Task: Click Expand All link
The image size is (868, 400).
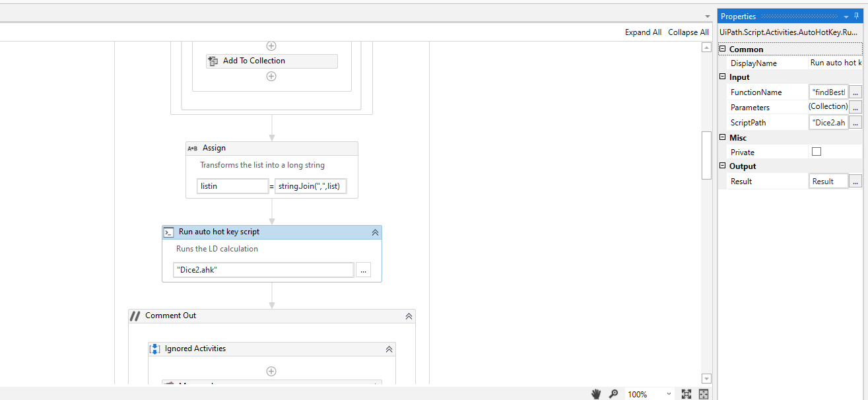Action: [643, 32]
